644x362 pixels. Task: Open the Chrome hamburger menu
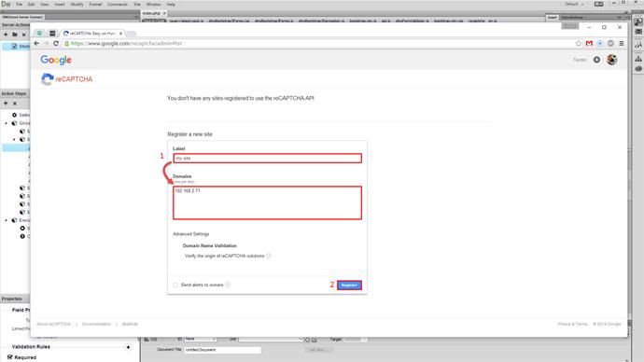pyautogui.click(x=622, y=43)
